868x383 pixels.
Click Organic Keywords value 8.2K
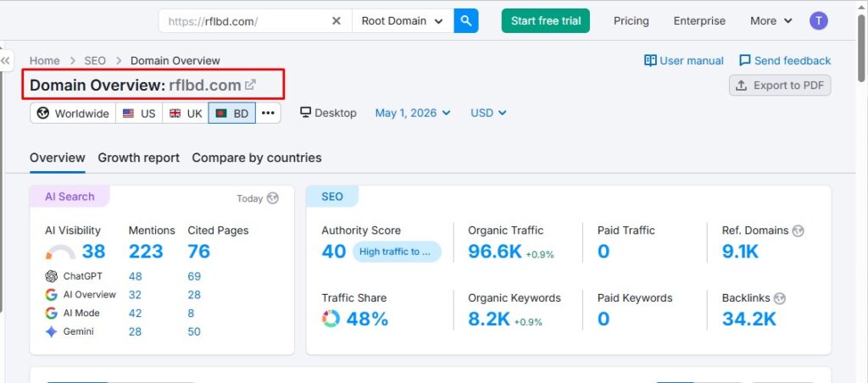pyautogui.click(x=489, y=319)
